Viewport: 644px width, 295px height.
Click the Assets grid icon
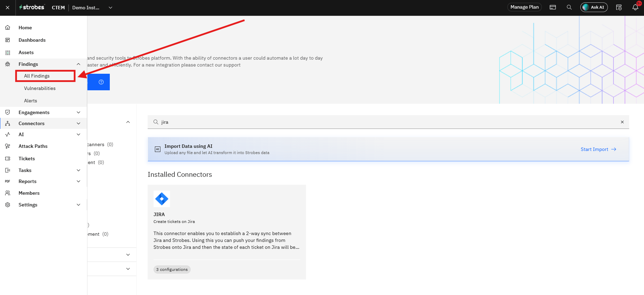(x=8, y=52)
